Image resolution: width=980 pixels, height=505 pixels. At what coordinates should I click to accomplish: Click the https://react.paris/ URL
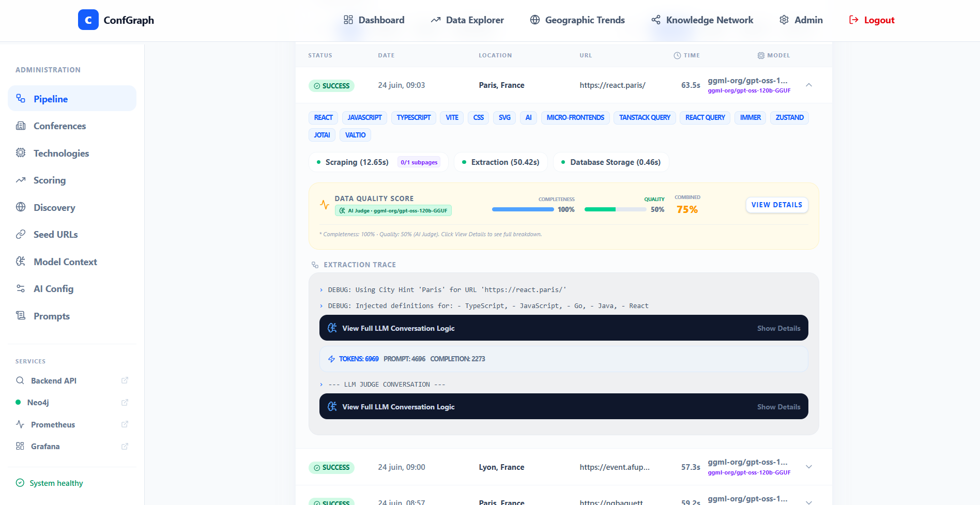pyautogui.click(x=612, y=85)
